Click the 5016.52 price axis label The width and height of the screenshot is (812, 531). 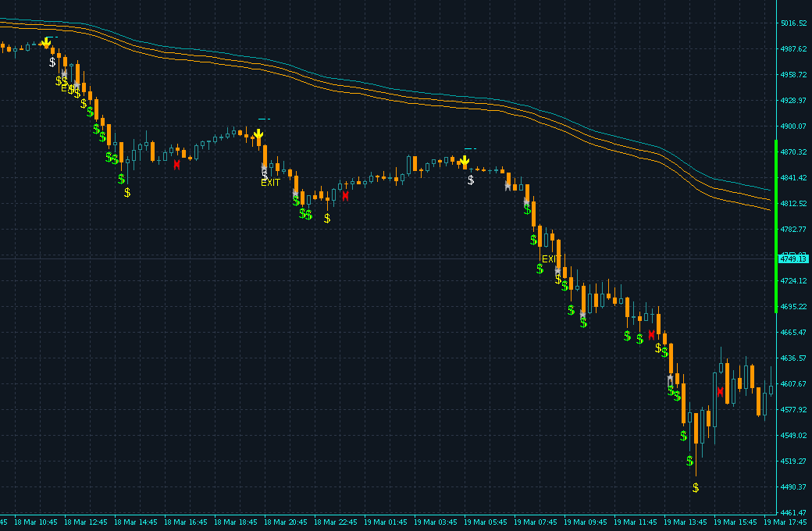(x=794, y=23)
